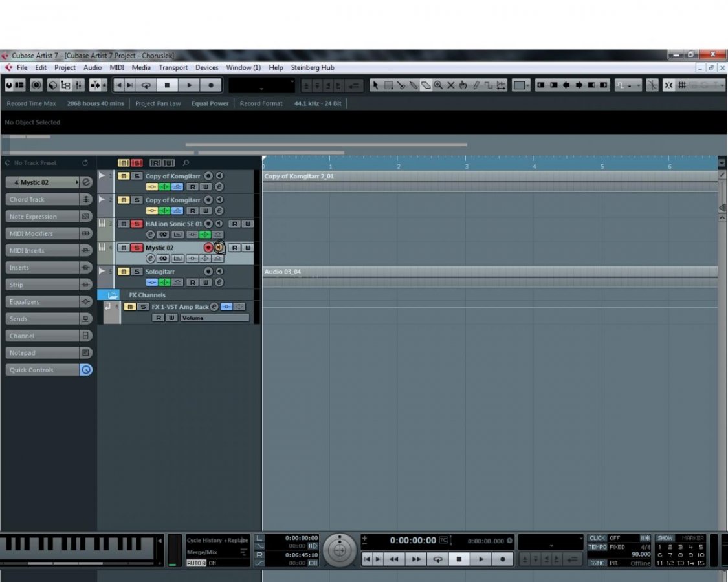Mute the Mystic 02 track
The width and height of the screenshot is (728, 582).
point(124,248)
